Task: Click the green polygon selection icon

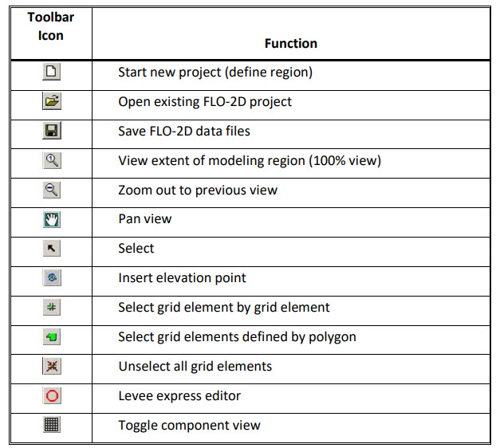Action: [51, 336]
